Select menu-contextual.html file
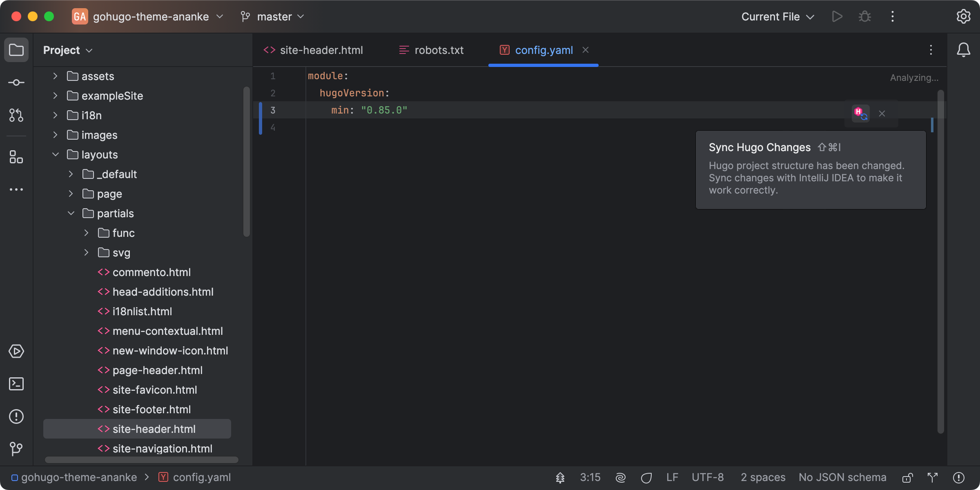The image size is (980, 490). [160, 331]
